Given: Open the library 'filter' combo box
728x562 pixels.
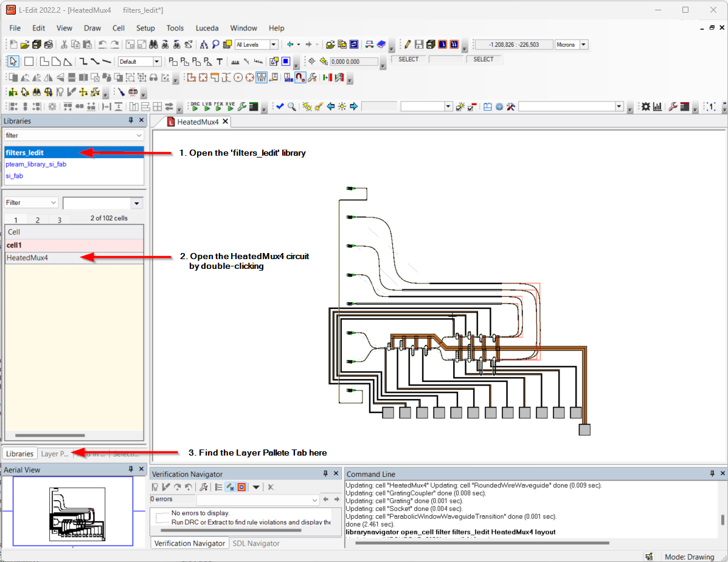Looking at the screenshot, I should pos(139,136).
